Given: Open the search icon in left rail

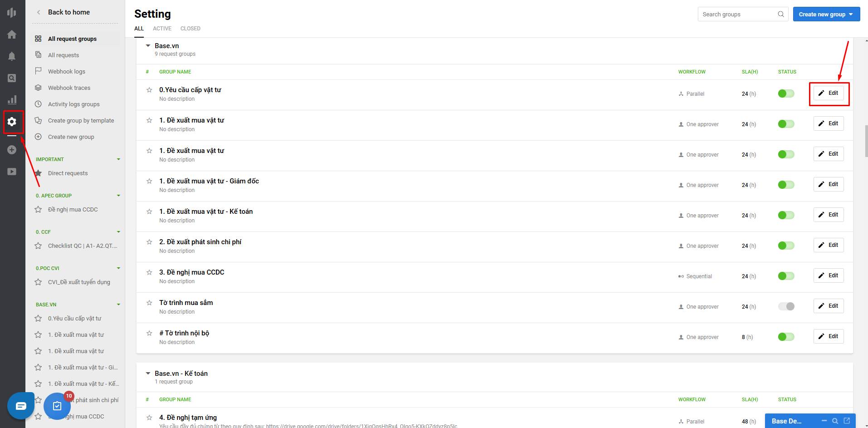Looking at the screenshot, I should click(x=12, y=78).
